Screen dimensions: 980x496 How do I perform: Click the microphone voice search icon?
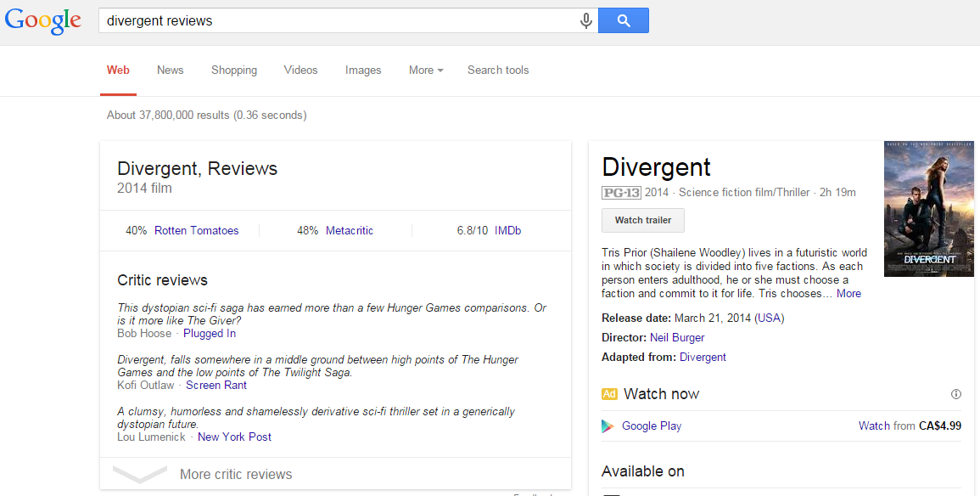[x=585, y=20]
